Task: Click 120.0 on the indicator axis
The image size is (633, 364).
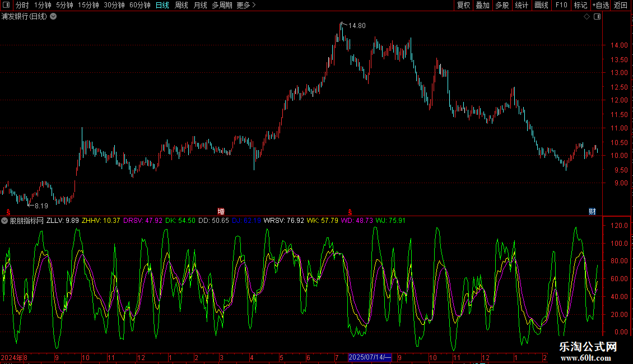Action: [619, 226]
